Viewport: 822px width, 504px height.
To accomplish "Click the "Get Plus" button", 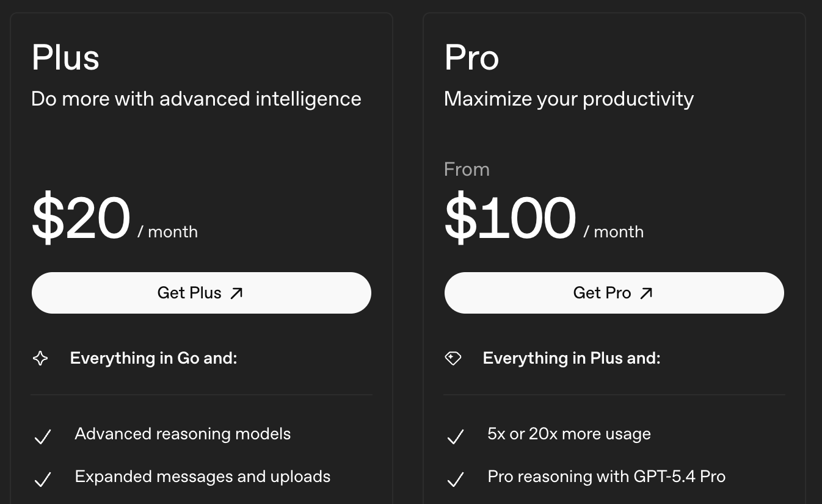I will pyautogui.click(x=202, y=293).
